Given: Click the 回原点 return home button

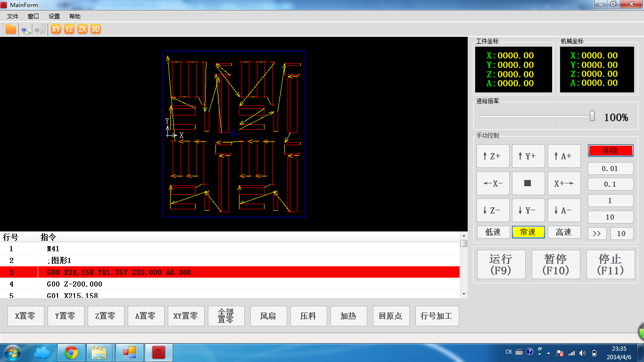Looking at the screenshot, I should (x=390, y=316).
